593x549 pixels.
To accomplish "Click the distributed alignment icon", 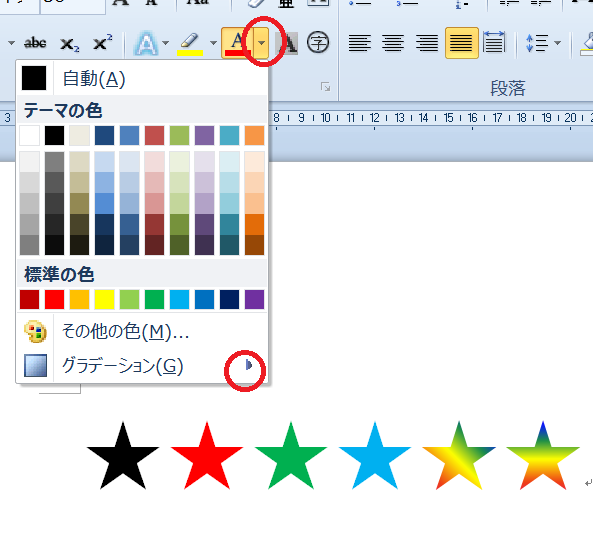I will (x=494, y=42).
